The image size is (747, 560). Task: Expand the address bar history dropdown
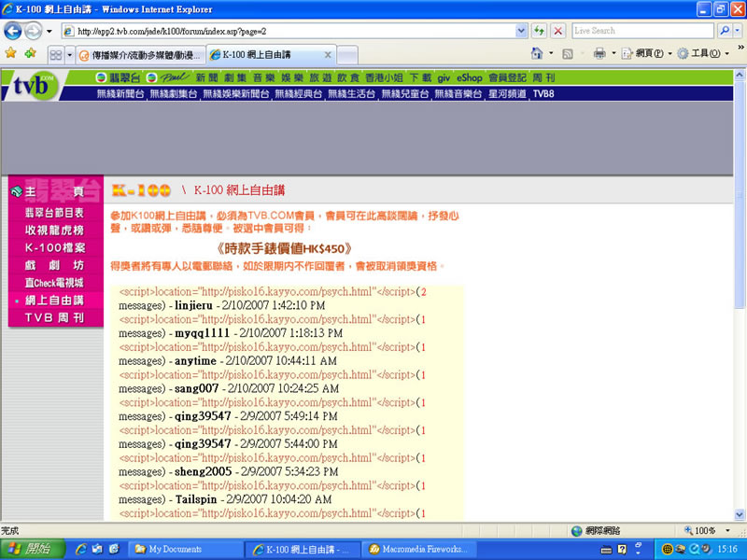tap(521, 32)
